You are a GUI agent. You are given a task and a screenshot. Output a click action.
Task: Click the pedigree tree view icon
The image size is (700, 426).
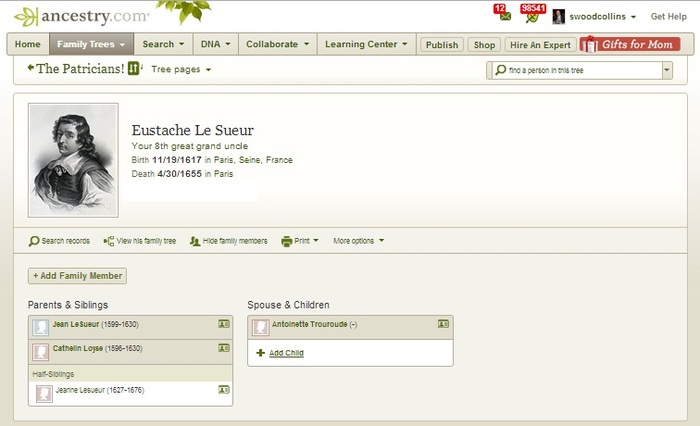pyautogui.click(x=135, y=69)
